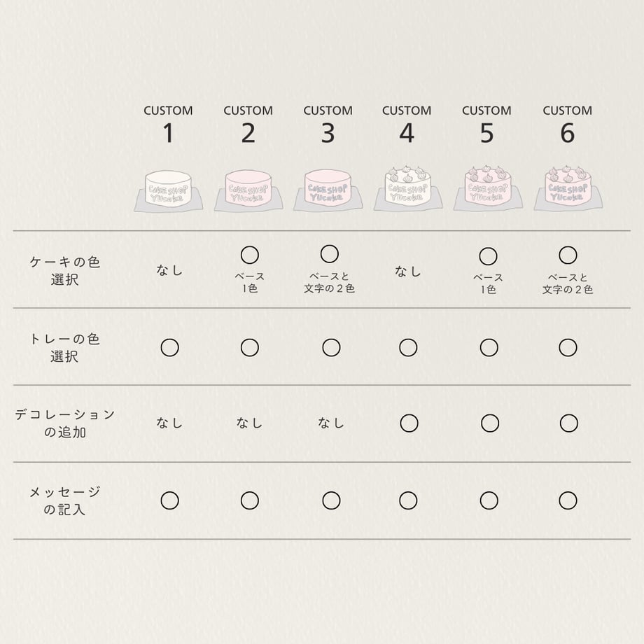
Task: Click the デコレーション circle for CUSTOM 4
Action: click(409, 423)
